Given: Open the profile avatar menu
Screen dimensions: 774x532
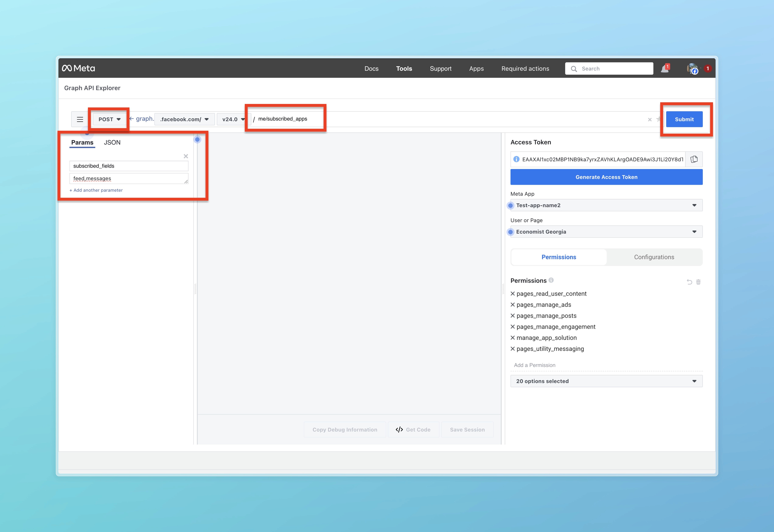Looking at the screenshot, I should click(692, 69).
